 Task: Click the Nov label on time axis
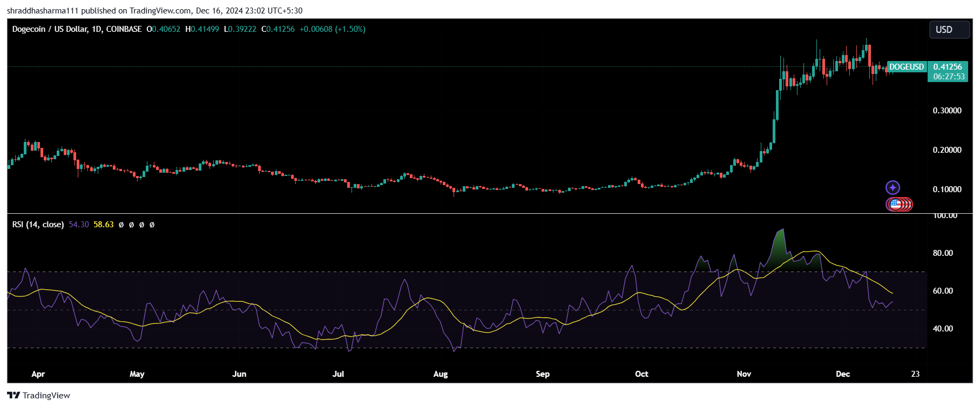[744, 374]
